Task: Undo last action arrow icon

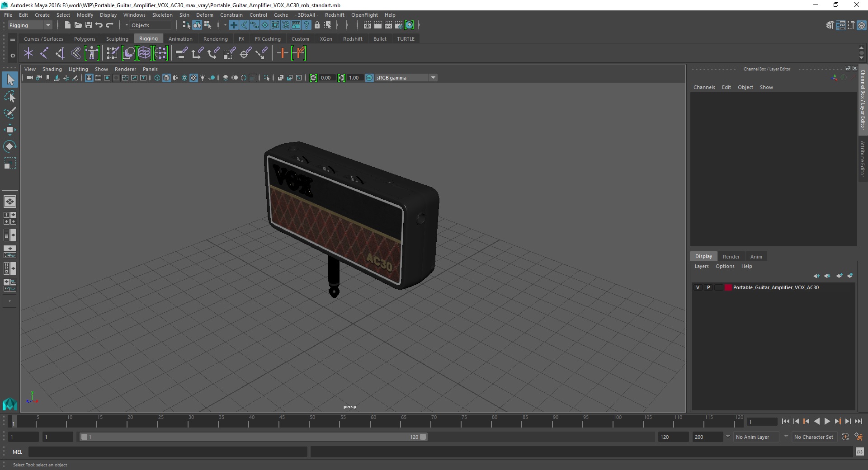Action: point(99,25)
